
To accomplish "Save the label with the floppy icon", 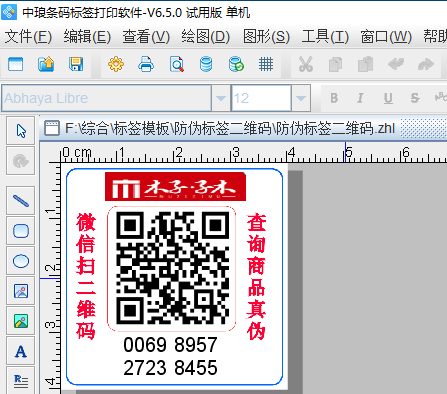I will pyautogui.click(x=76, y=64).
